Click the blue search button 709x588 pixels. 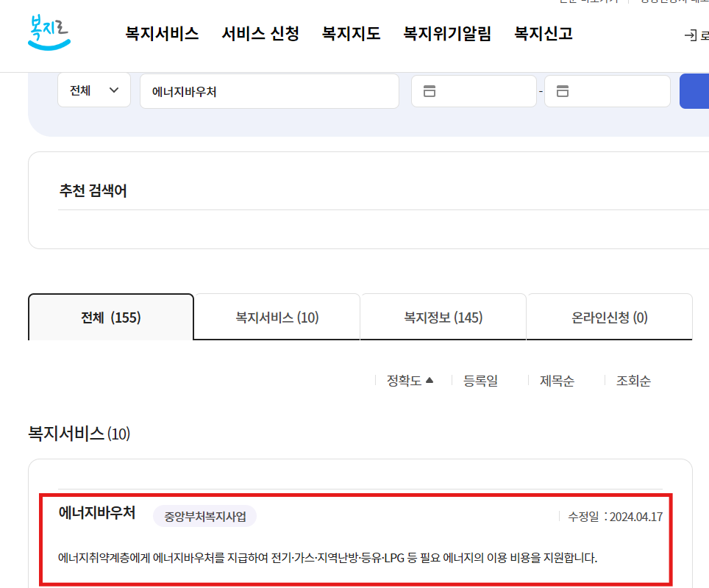coord(694,91)
